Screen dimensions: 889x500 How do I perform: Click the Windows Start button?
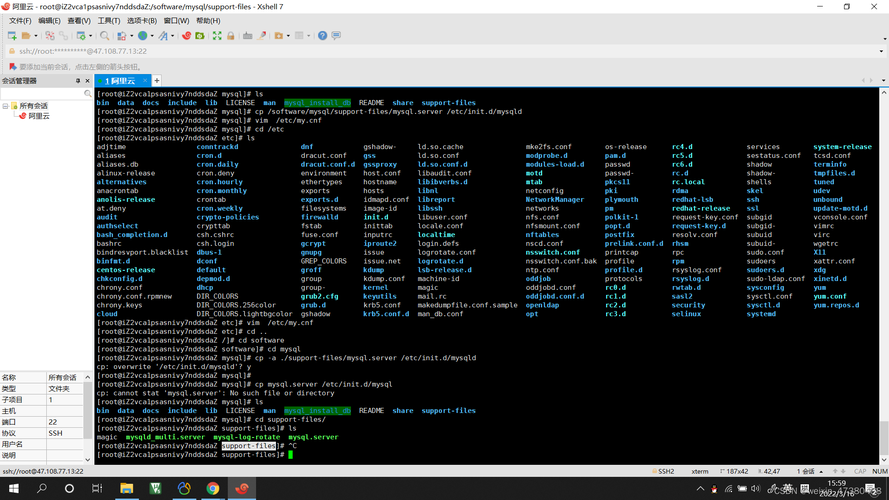tap(14, 488)
